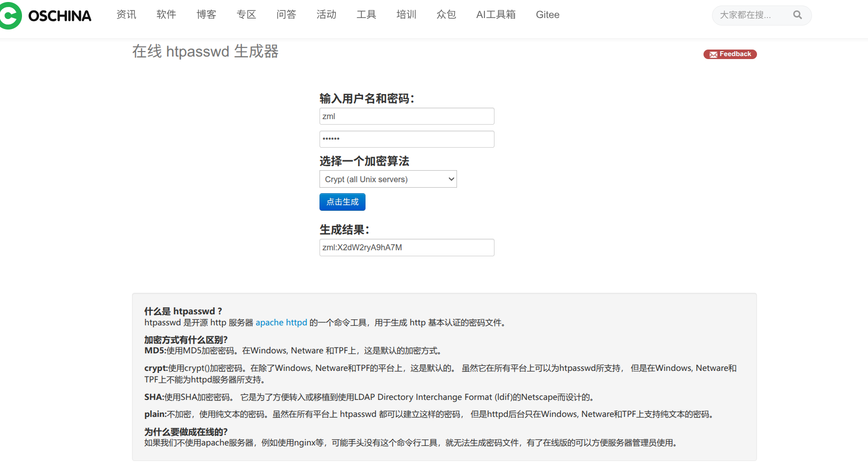Viewport: 868px width, 474px height.
Task: Open the 软件 navigation item
Action: [x=166, y=15]
